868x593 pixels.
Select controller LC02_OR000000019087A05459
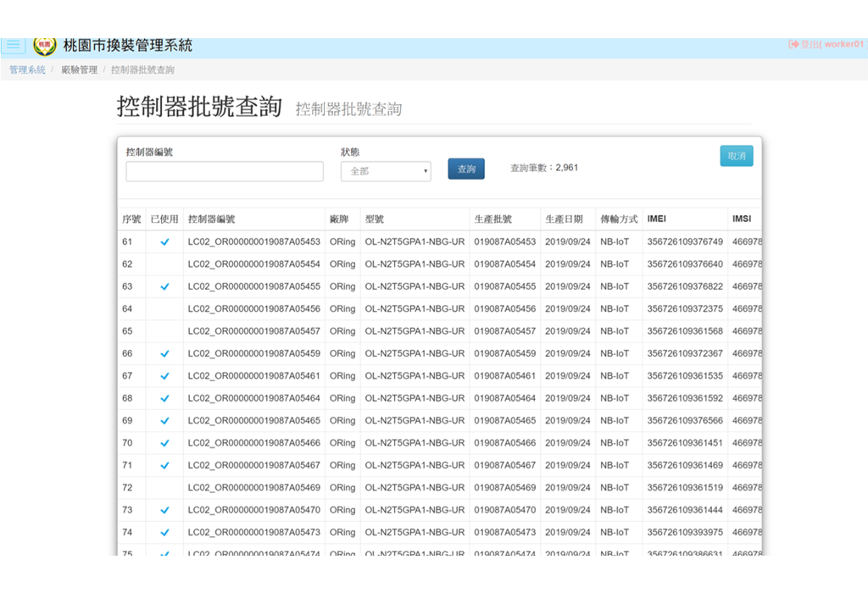254,353
